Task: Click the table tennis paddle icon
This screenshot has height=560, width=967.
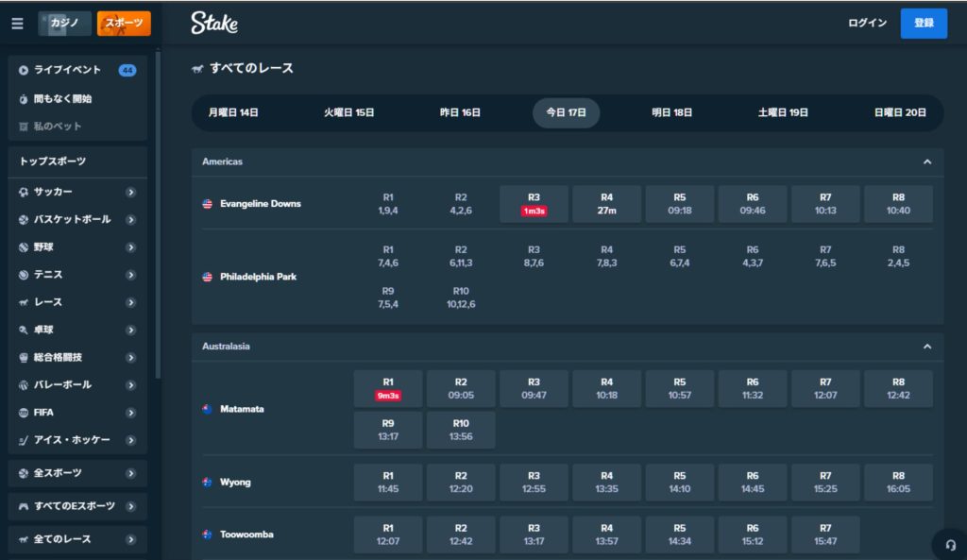Action: pos(24,330)
